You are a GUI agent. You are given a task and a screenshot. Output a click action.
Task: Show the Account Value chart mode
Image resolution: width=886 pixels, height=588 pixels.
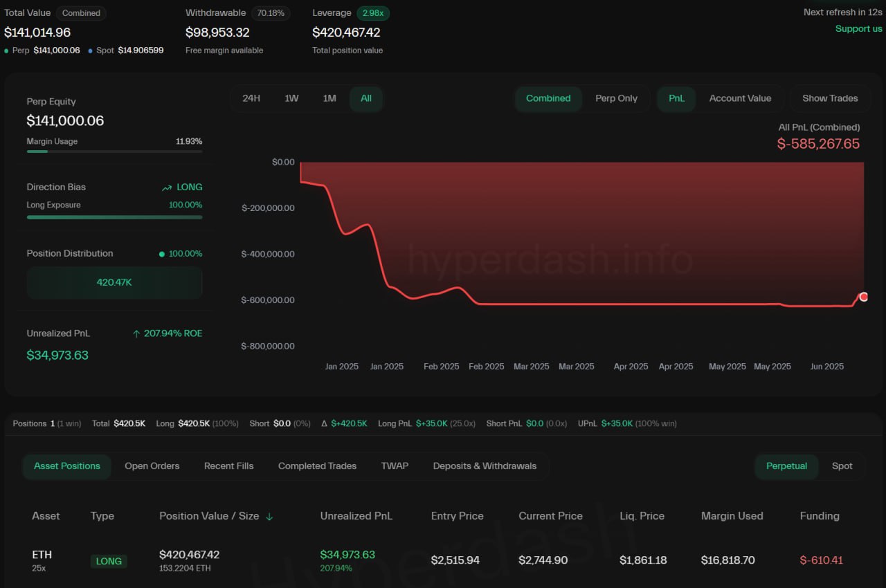pos(740,98)
